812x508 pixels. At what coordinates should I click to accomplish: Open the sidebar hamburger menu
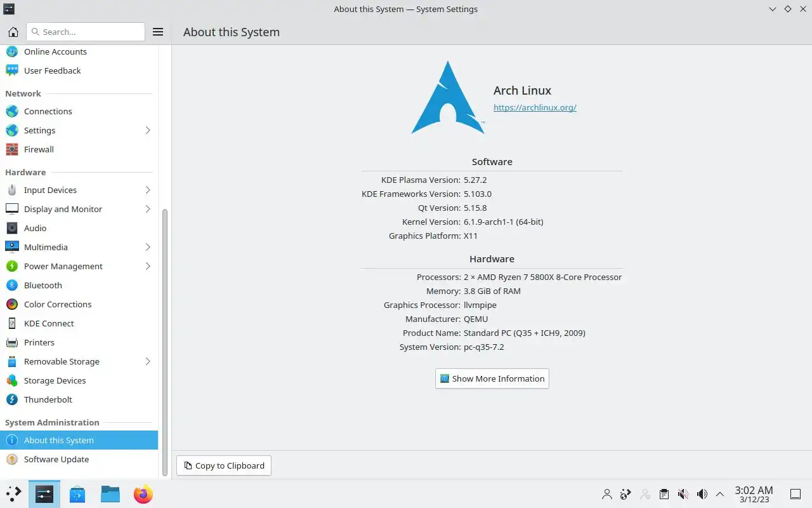click(159, 32)
